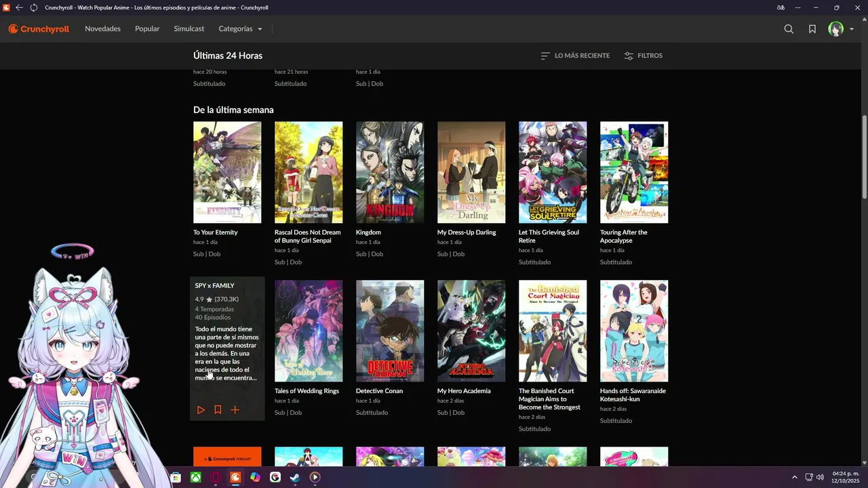Image resolution: width=868 pixels, height=488 pixels.
Task: Show hidden system tray icons chevron
Action: point(795,477)
